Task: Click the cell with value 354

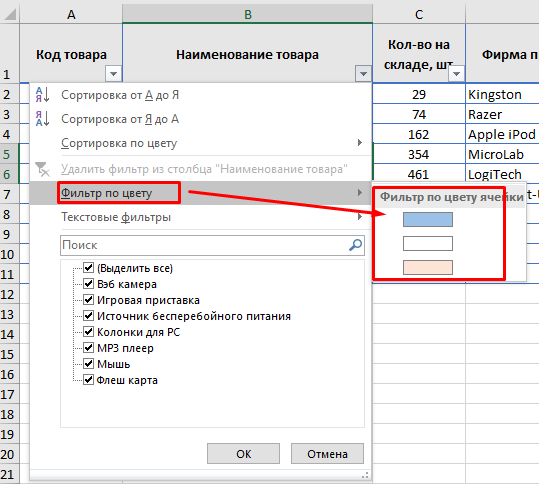Action: 419,154
